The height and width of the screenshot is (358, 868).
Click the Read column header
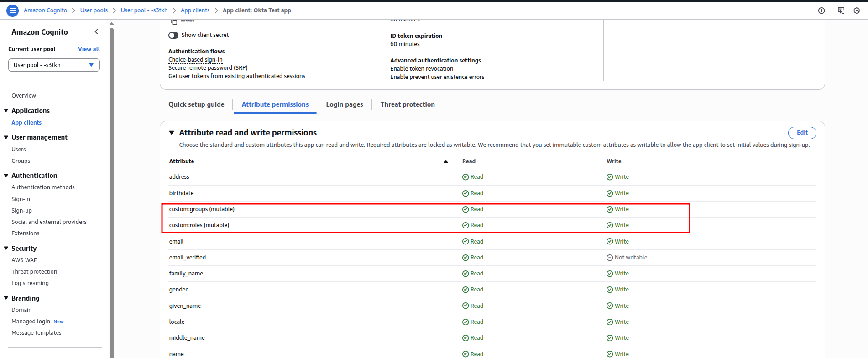click(x=469, y=161)
